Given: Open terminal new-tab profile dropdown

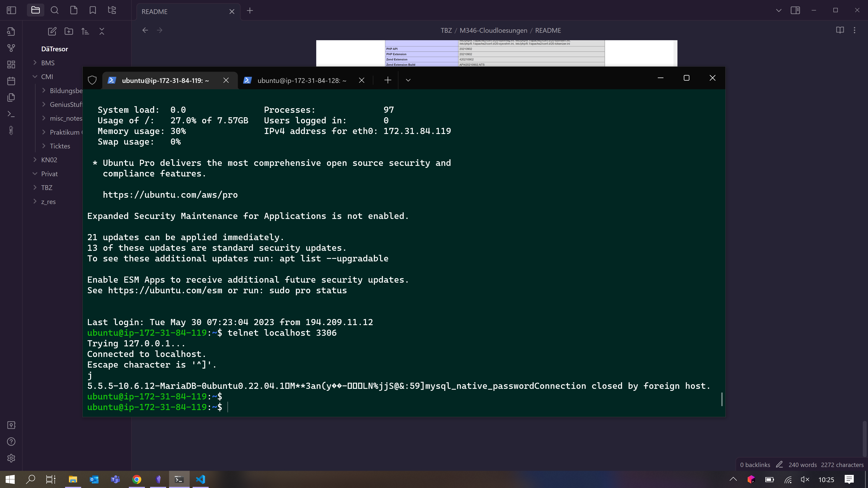Looking at the screenshot, I should (x=408, y=80).
